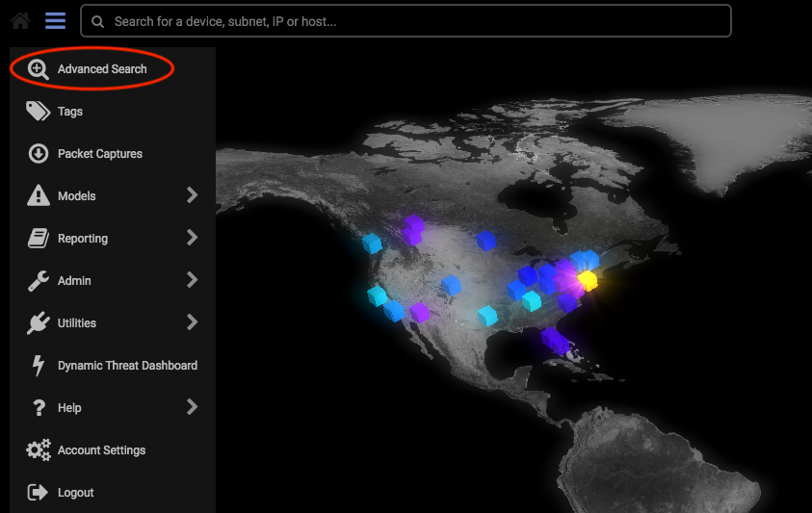Select the glowing yellow cube on east coast
This screenshot has height=513, width=812.
pos(588,280)
